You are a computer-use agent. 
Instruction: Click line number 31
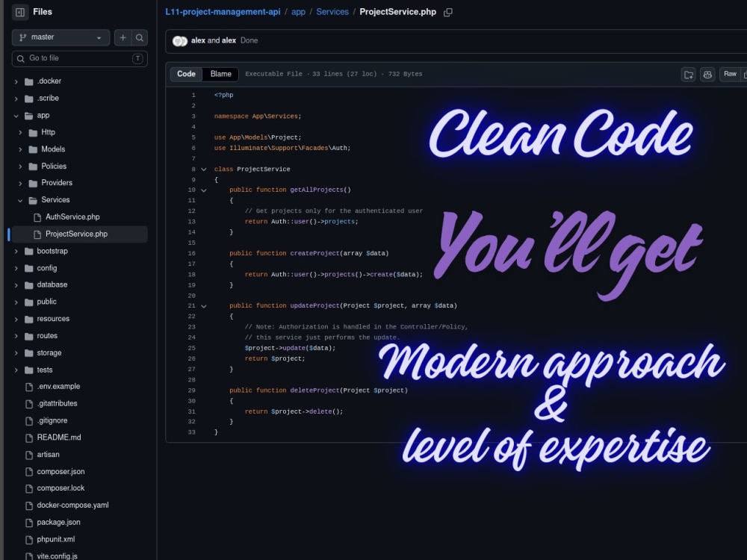[191, 411]
